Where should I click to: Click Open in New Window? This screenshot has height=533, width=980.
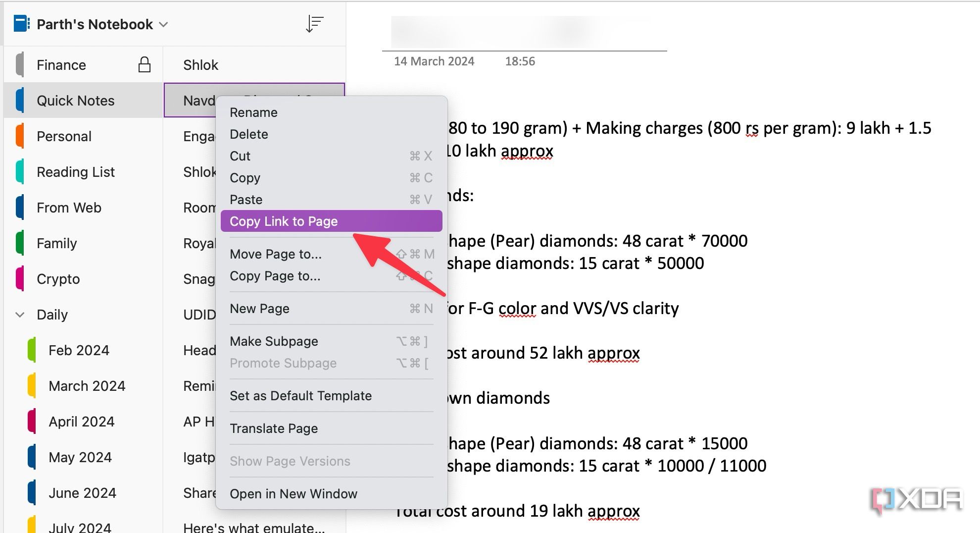point(294,493)
